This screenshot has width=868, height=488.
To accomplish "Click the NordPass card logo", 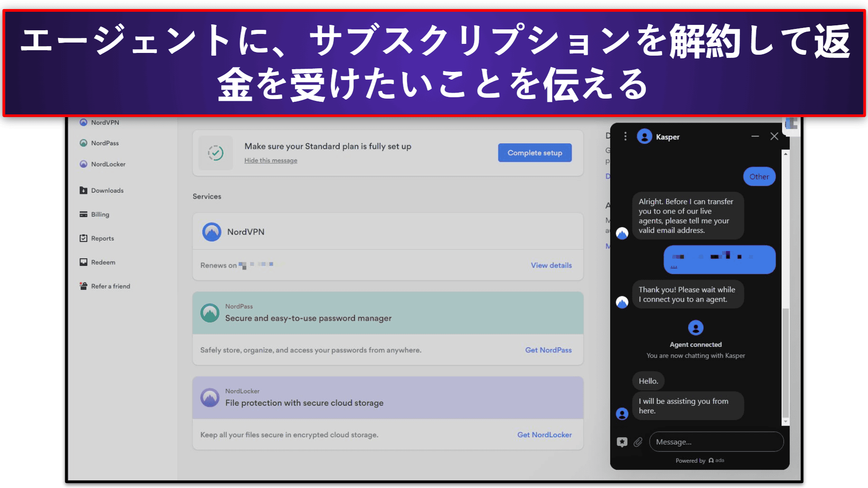I will (x=210, y=313).
